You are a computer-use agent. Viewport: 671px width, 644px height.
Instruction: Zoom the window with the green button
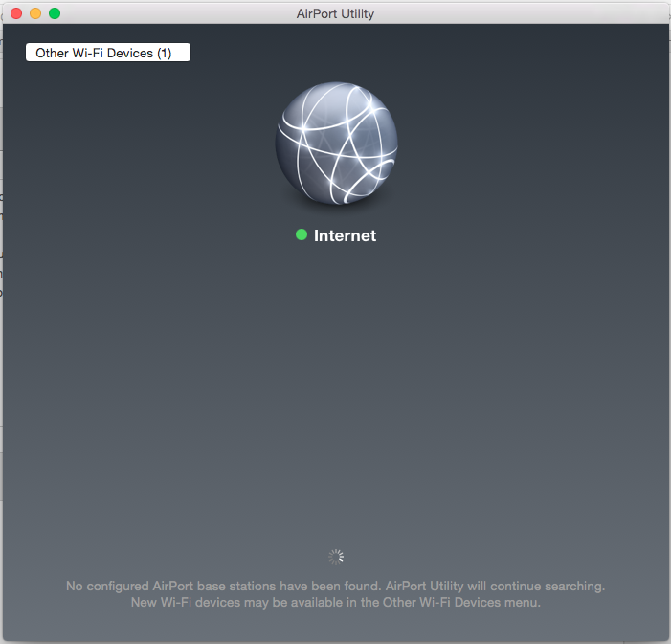point(55,13)
